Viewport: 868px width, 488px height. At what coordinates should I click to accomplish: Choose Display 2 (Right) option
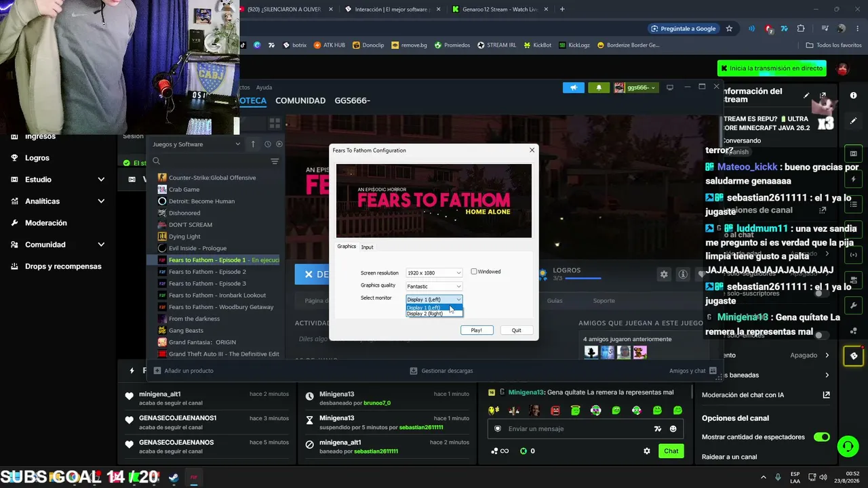click(434, 314)
